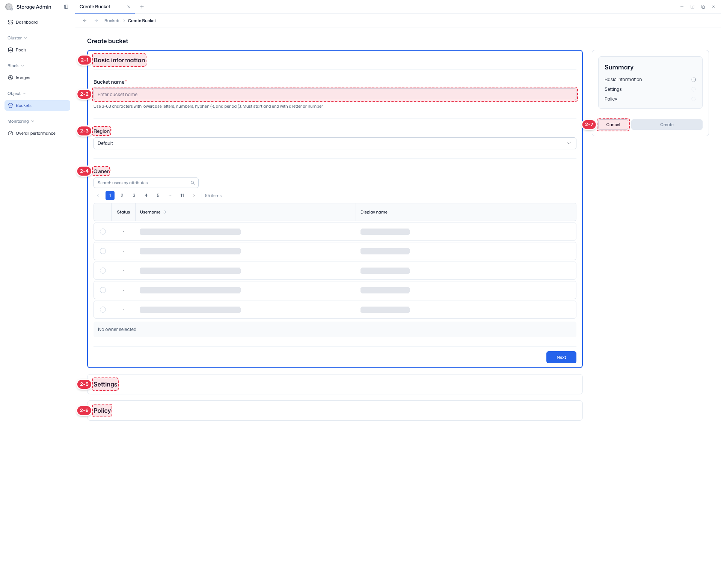
Task: Minimize the application window
Action: tap(682, 7)
